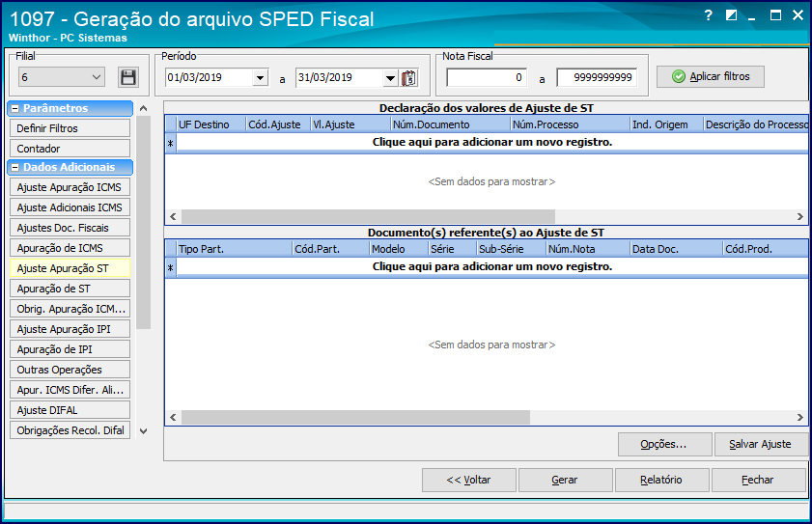The width and height of the screenshot is (812, 524).
Task: Open Obrigações Recol. Difal
Action: point(70,430)
